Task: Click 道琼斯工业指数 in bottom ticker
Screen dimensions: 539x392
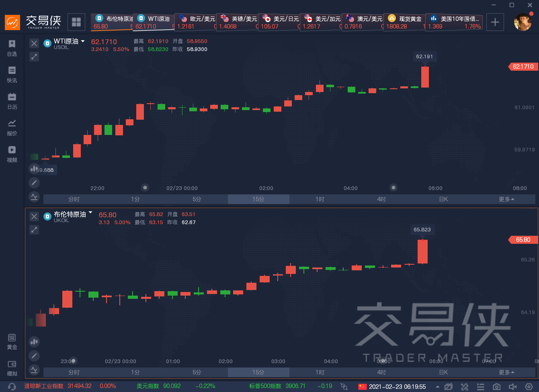Action: [44, 386]
